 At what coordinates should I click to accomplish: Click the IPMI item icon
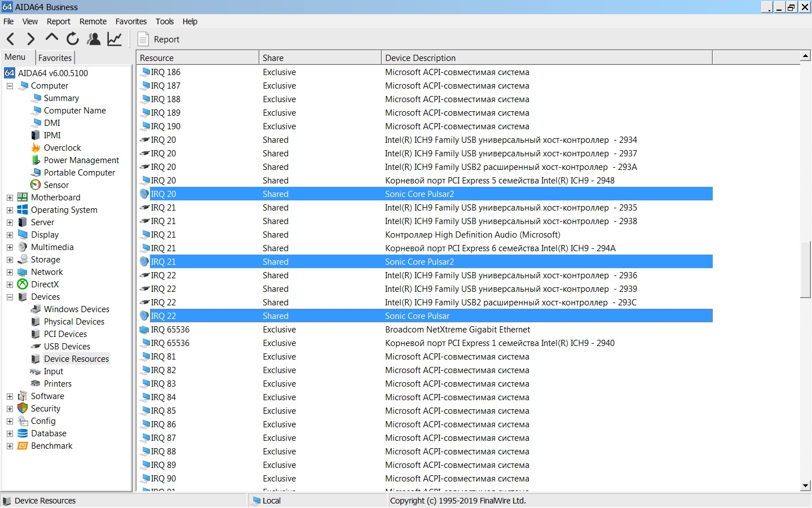pos(36,135)
